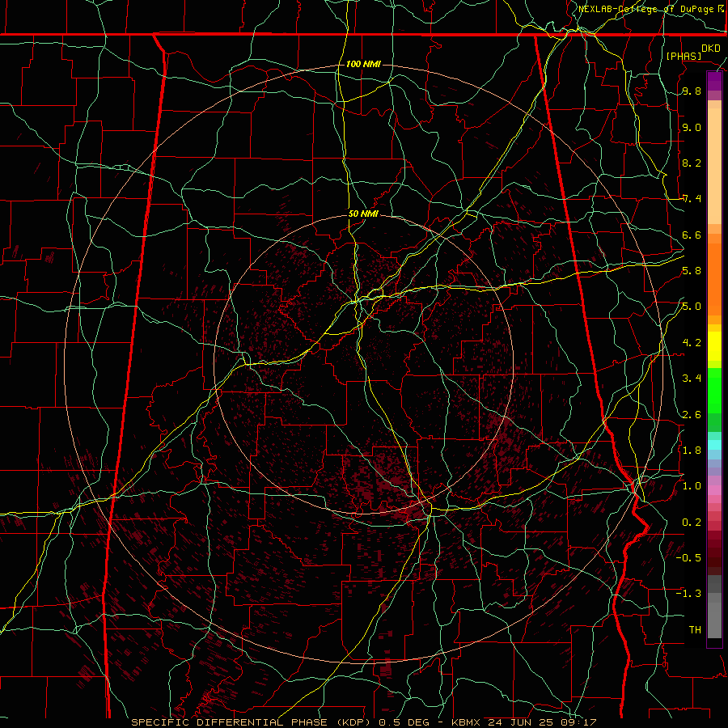This screenshot has width=728, height=728.
Task: Click the -1.3 legend value
Action: click(688, 594)
